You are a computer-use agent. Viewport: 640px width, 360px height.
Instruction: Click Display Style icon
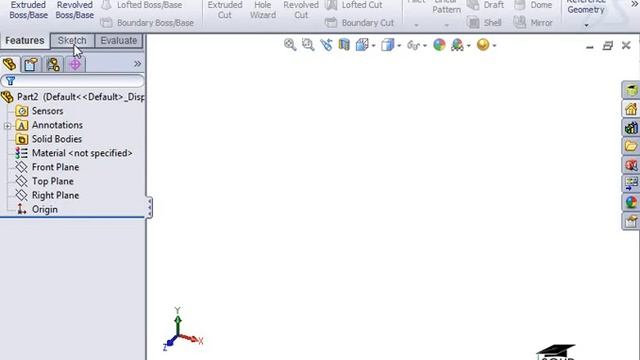pos(387,44)
